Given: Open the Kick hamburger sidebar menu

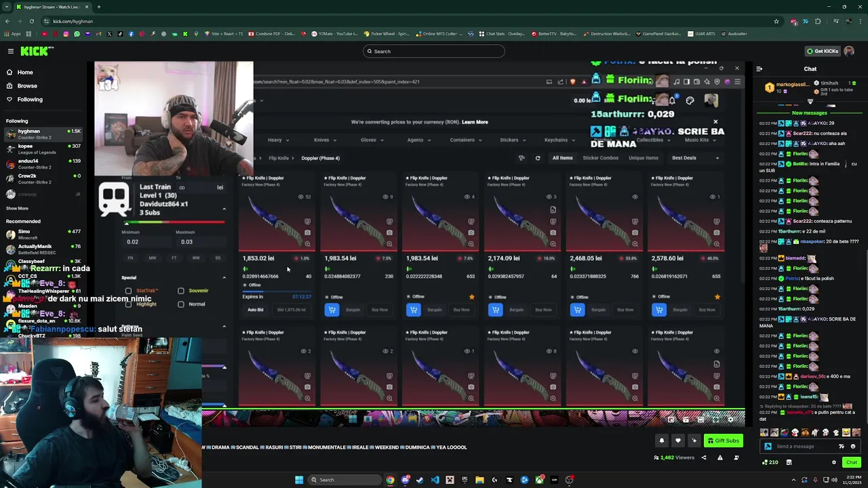Looking at the screenshot, I should [10, 51].
